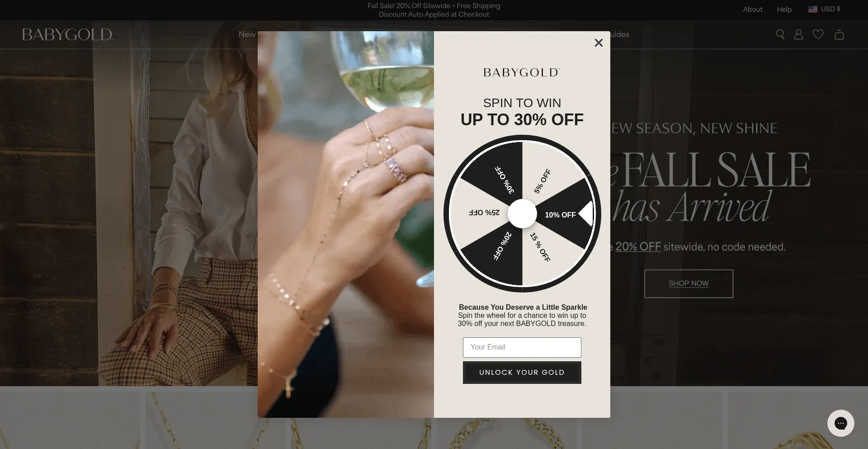The width and height of the screenshot is (868, 449).
Task: Click the wheel's white center hub
Action: pyautogui.click(x=522, y=213)
